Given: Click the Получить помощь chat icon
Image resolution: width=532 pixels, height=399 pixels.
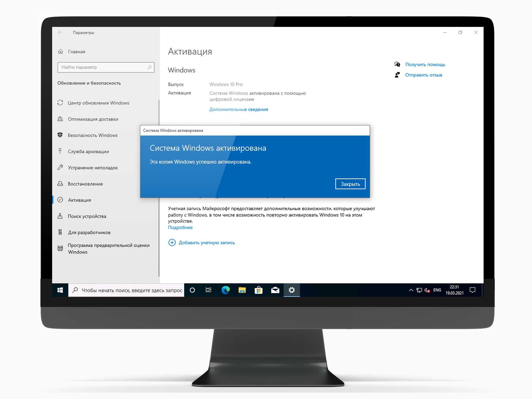Looking at the screenshot, I should click(x=397, y=64).
